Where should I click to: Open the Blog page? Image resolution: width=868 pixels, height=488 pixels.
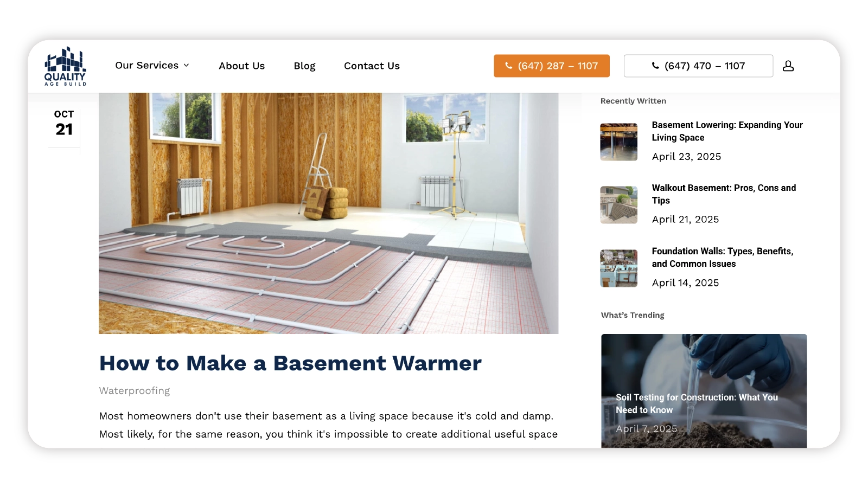point(304,66)
